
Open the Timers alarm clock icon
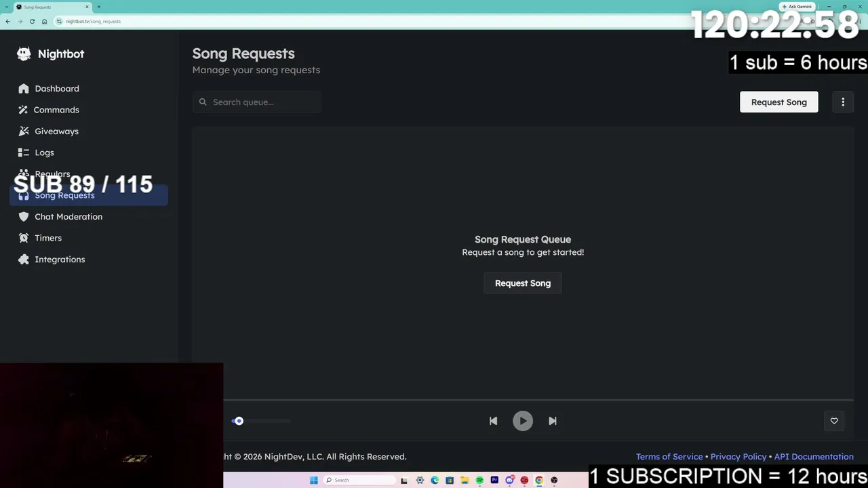[24, 238]
